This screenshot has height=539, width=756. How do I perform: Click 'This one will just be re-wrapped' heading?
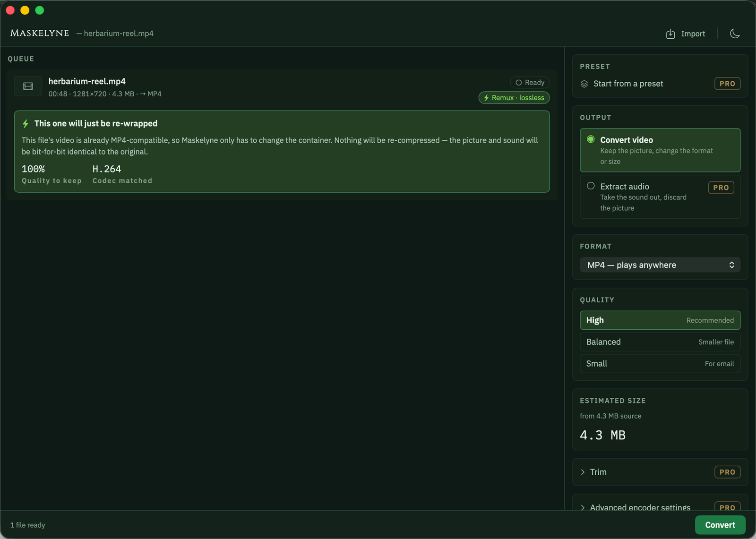tap(96, 123)
